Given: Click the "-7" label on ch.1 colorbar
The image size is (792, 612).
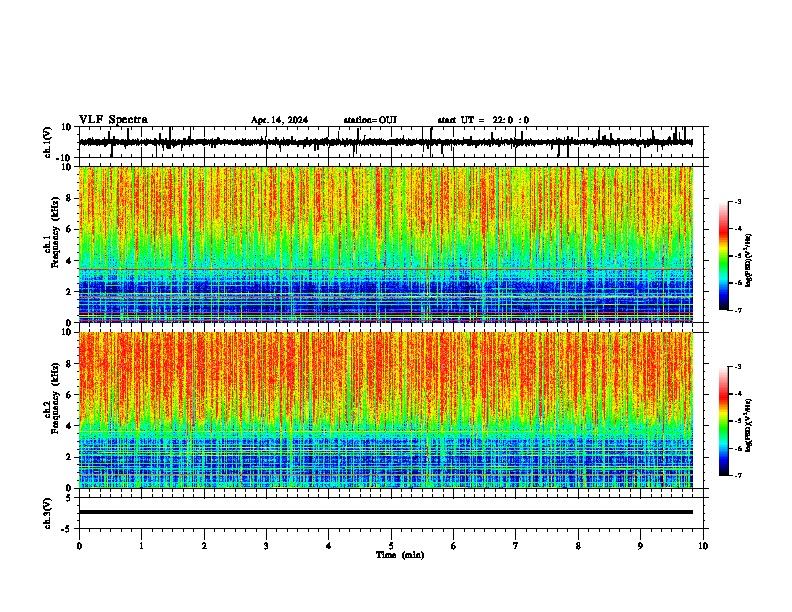Looking at the screenshot, I should [738, 311].
